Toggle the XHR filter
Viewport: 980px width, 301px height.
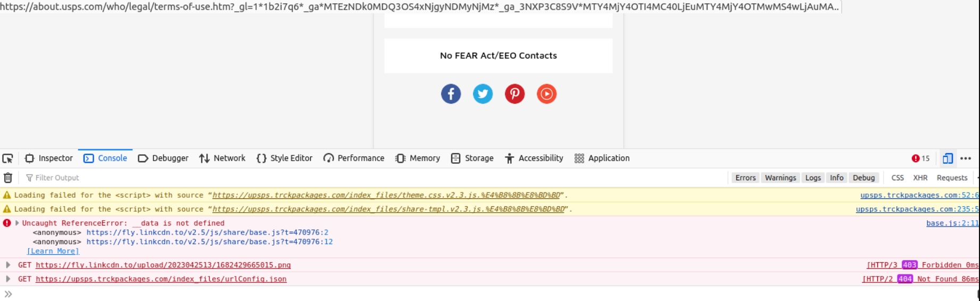[920, 178]
